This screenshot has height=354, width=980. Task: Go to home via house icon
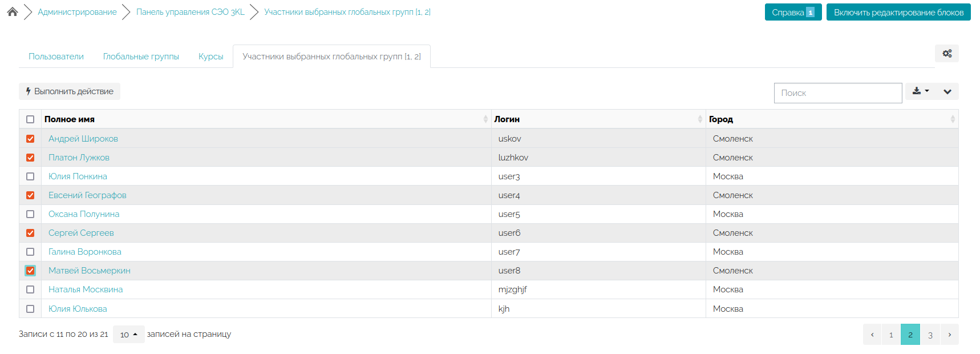click(13, 11)
